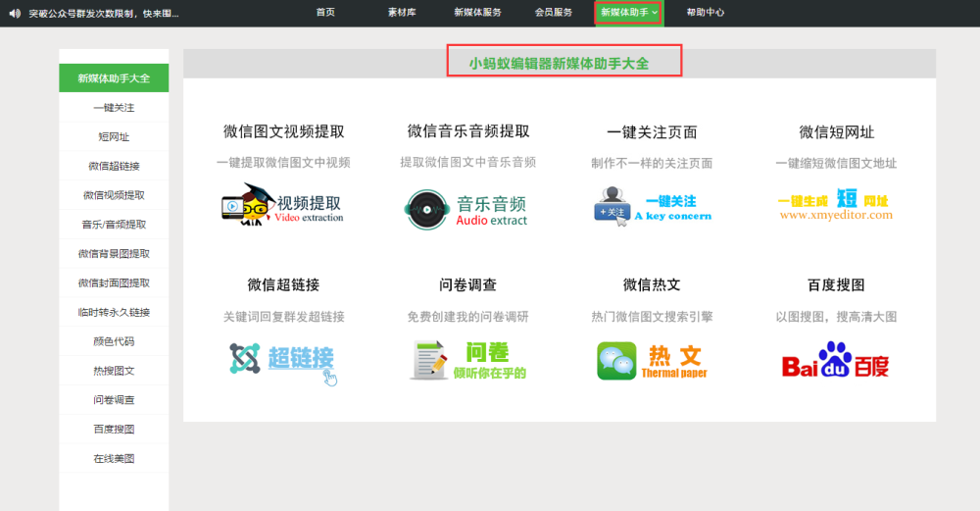Click the speaker announcement icon

pyautogui.click(x=15, y=13)
